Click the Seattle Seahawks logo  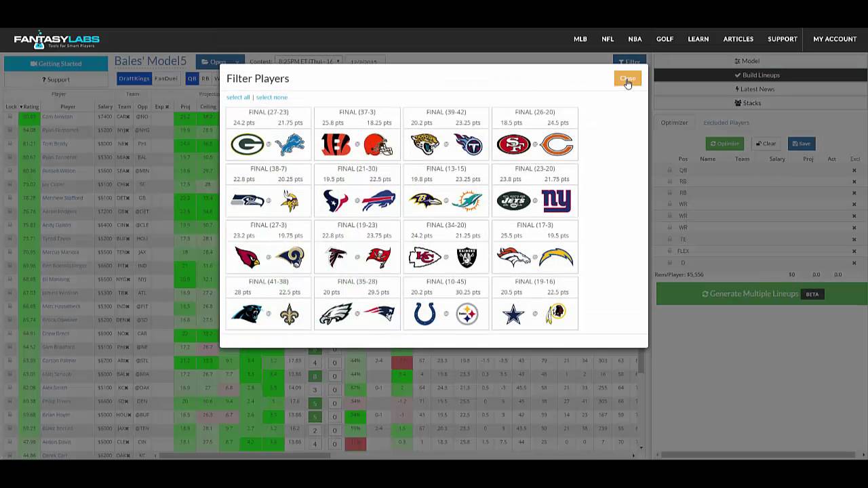pyautogui.click(x=248, y=201)
